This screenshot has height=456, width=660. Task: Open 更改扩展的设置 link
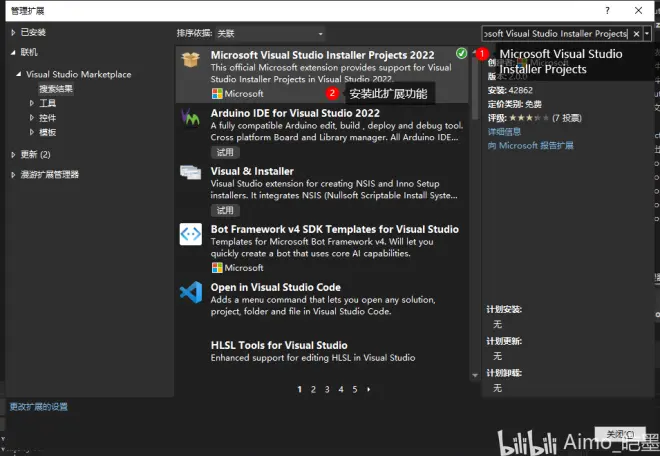39,407
